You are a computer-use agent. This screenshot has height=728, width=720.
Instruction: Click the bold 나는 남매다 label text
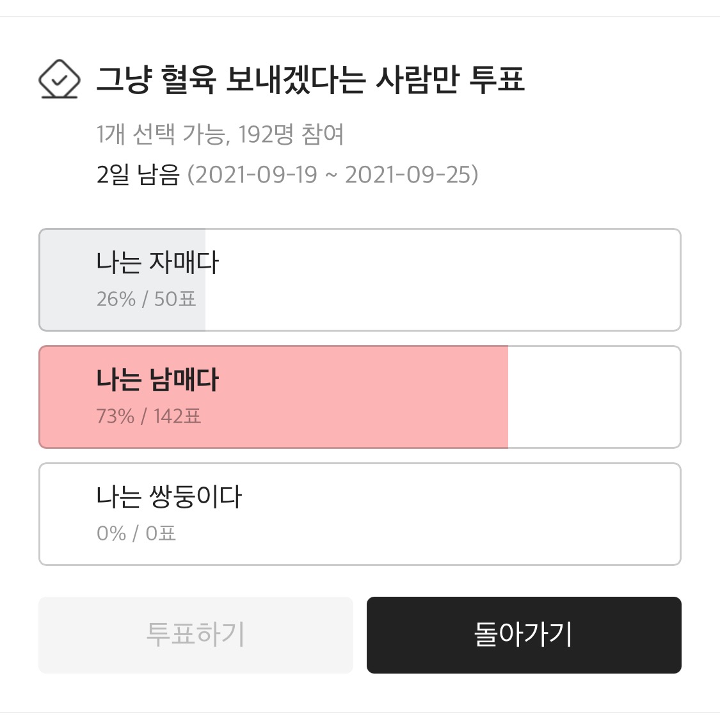(158, 379)
